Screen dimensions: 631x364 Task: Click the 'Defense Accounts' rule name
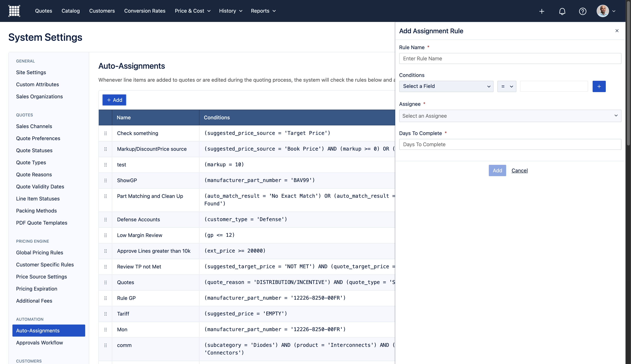tap(139, 219)
